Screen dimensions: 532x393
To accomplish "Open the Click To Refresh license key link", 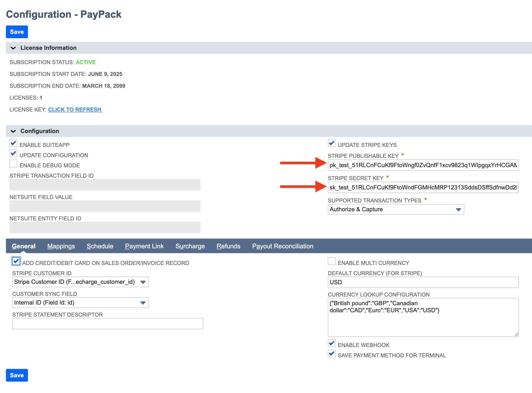I will coord(75,109).
